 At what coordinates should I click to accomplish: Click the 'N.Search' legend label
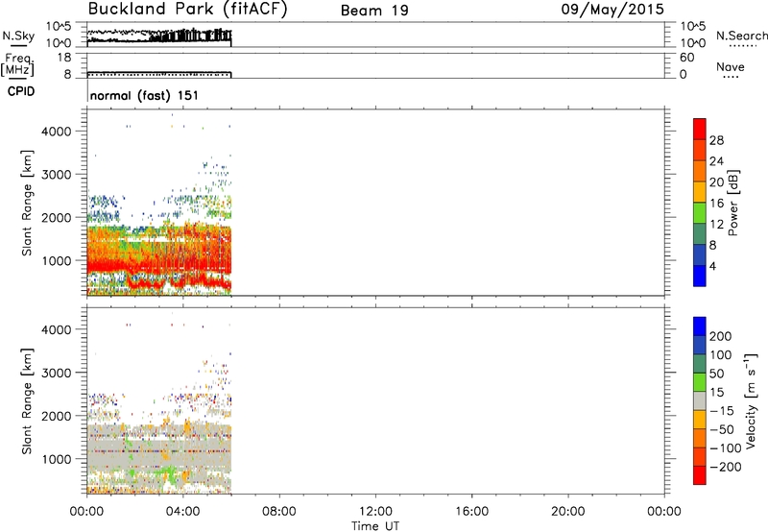coord(741,36)
